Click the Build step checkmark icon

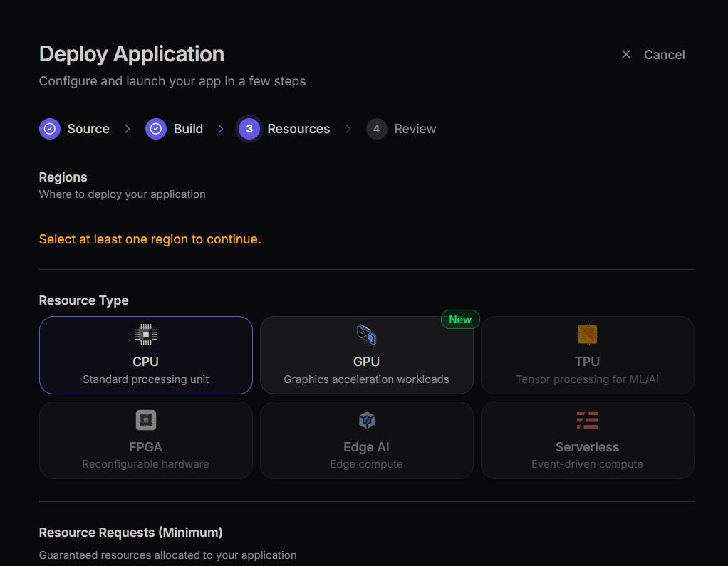(155, 129)
